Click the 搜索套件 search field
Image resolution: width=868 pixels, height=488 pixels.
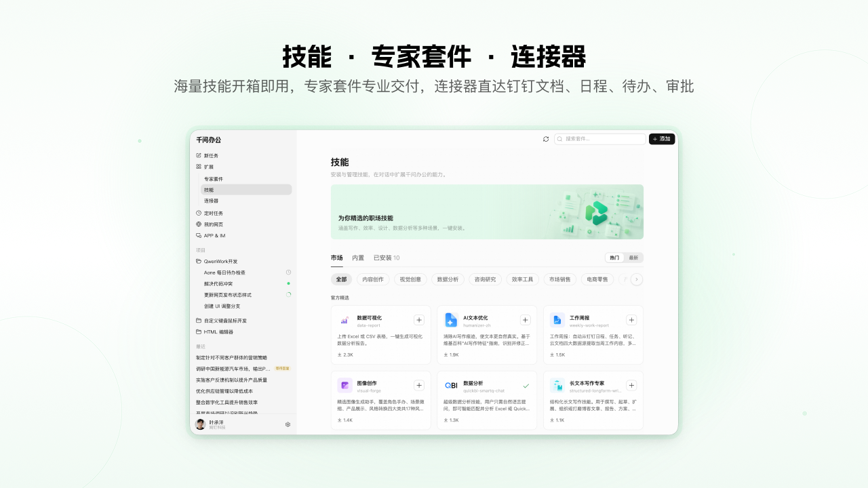click(600, 139)
